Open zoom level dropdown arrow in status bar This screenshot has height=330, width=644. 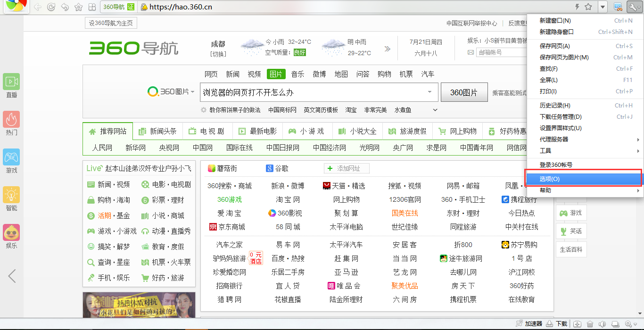636,324
